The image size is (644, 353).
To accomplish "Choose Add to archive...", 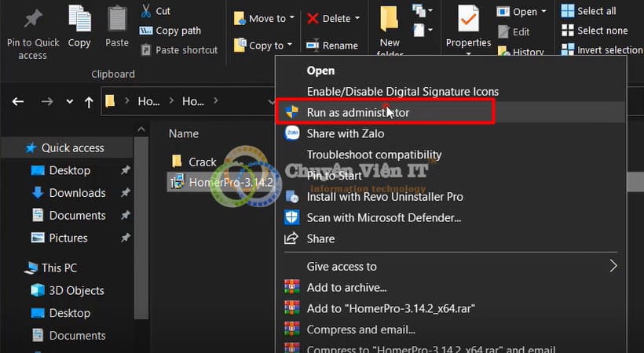I will coord(451,287).
